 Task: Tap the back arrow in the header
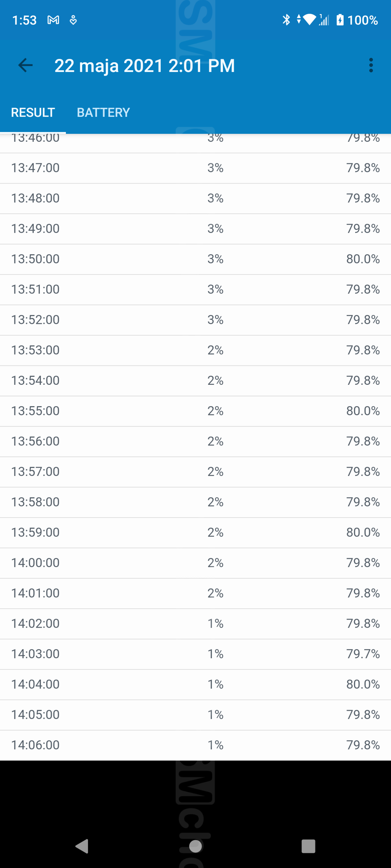(26, 65)
